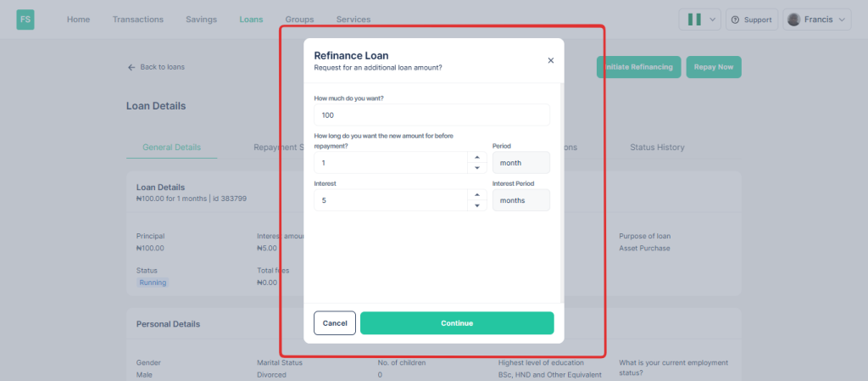Increase the Interest value with up arrow
The height and width of the screenshot is (381, 868).
(x=476, y=194)
